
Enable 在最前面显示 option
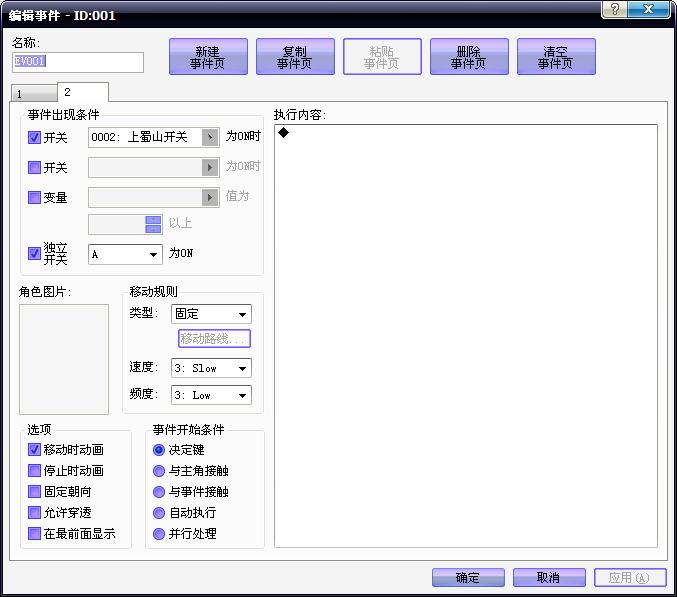coord(34,534)
